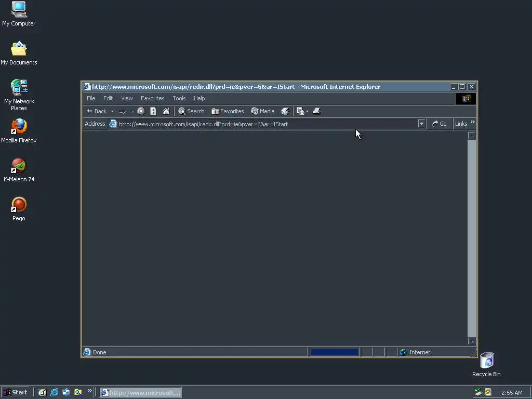Screen dimensions: 532x399
Task: Click the 2:55 AM taskbar clock
Action: point(512,393)
